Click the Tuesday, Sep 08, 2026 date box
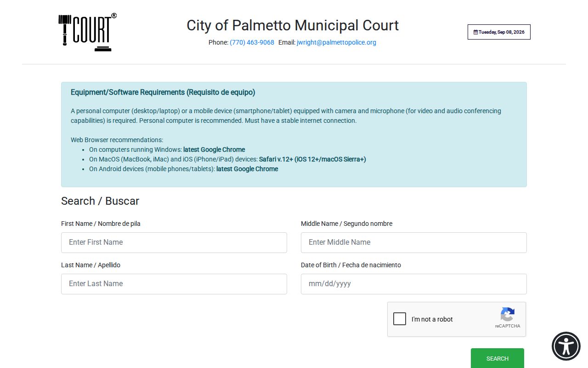The image size is (588, 368). [x=499, y=32]
